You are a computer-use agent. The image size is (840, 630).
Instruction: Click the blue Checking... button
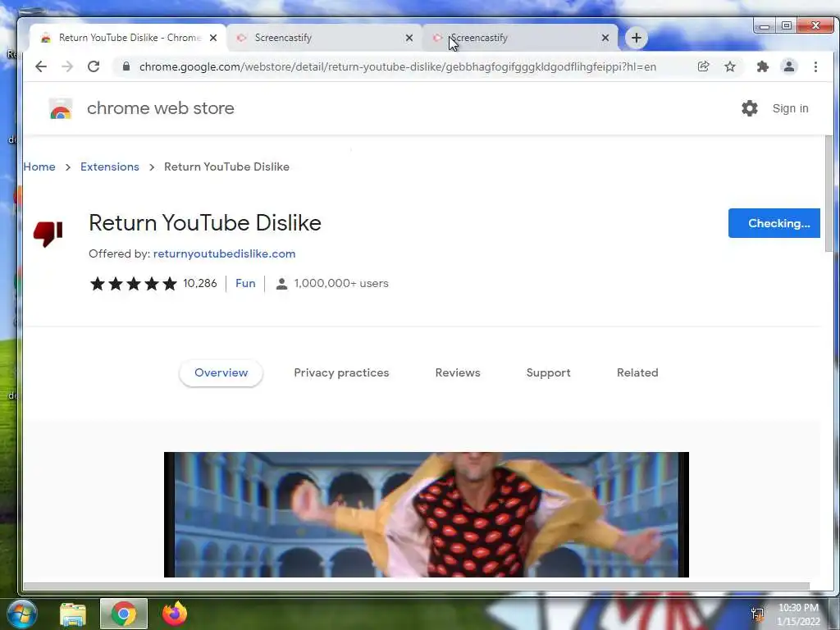774,223
